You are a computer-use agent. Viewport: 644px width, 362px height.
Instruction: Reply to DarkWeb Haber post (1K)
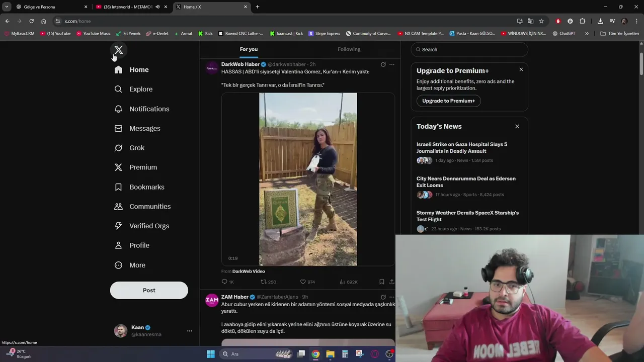click(228, 282)
